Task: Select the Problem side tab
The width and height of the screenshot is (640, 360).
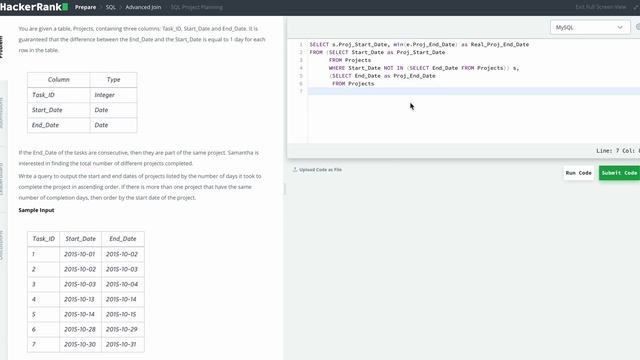Action: [x=2, y=47]
